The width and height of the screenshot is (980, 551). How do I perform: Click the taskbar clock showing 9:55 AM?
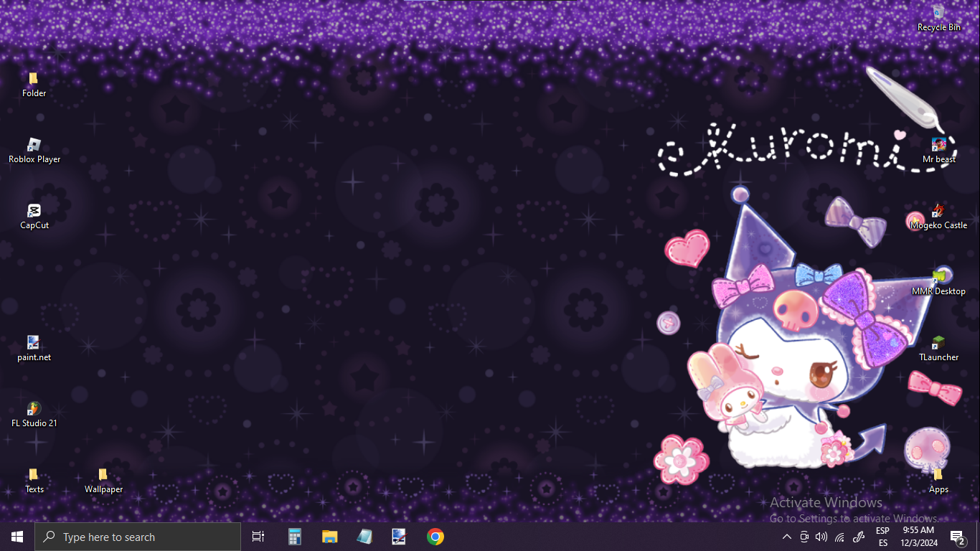click(918, 537)
